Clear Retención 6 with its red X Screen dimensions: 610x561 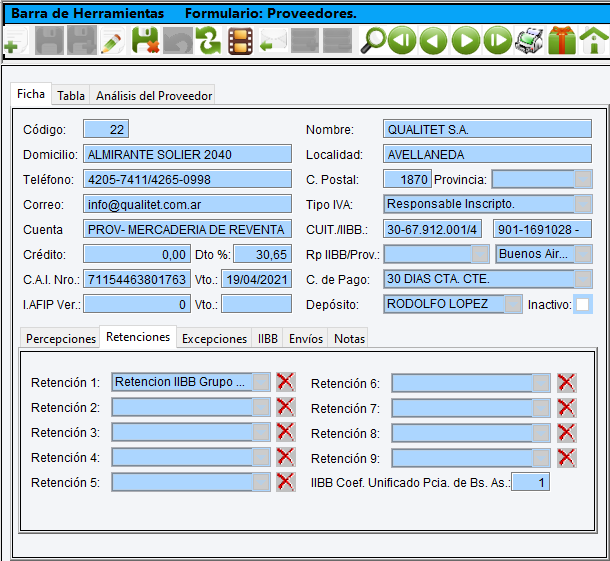(567, 383)
